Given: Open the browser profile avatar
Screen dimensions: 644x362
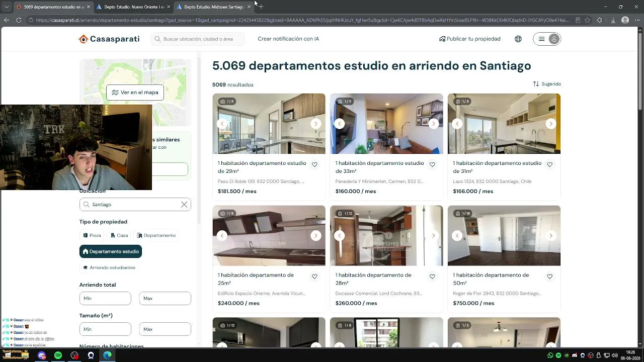Looking at the screenshot, I should pos(625,20).
